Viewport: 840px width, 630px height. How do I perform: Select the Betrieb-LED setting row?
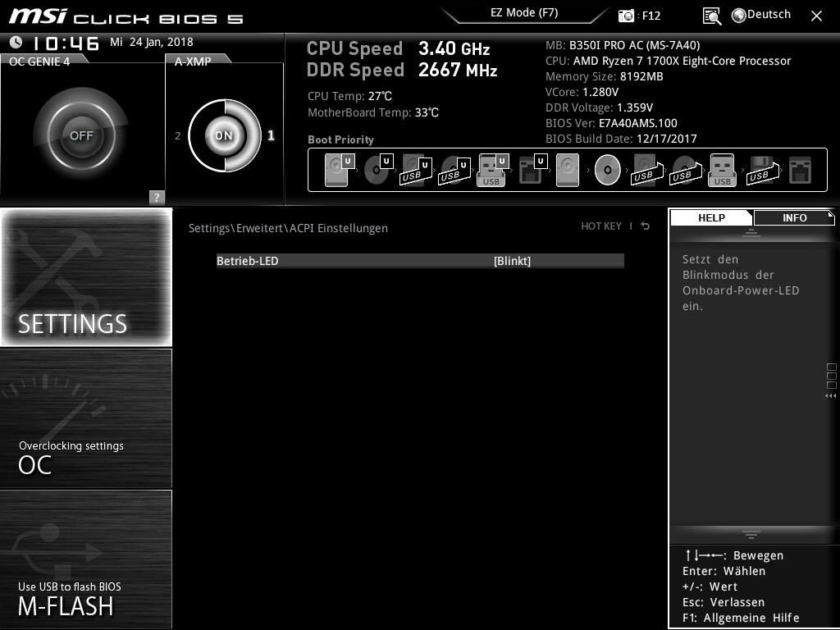tap(420, 261)
